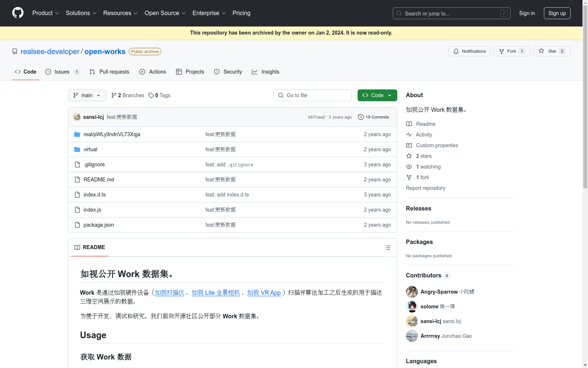Open the main branch selector
The height and width of the screenshot is (368, 588).
coord(87,95)
